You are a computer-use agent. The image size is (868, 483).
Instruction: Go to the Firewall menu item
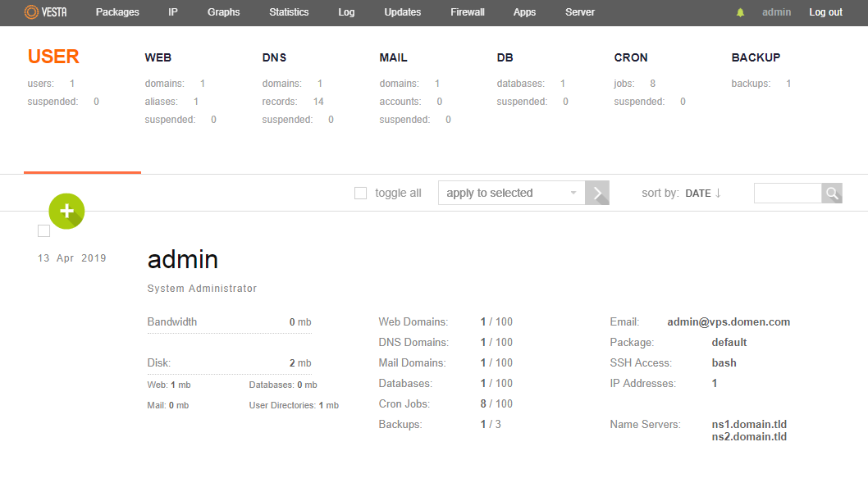coord(468,12)
